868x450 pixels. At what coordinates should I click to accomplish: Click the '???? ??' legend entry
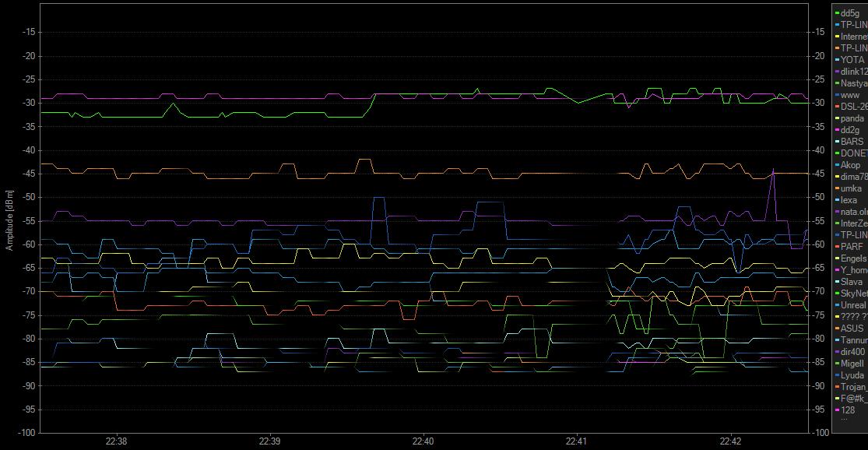(x=852, y=317)
